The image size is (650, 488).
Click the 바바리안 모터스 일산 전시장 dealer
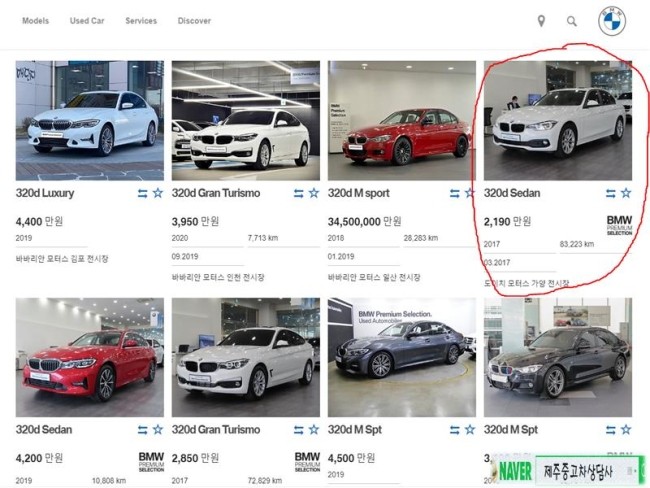pos(374,277)
